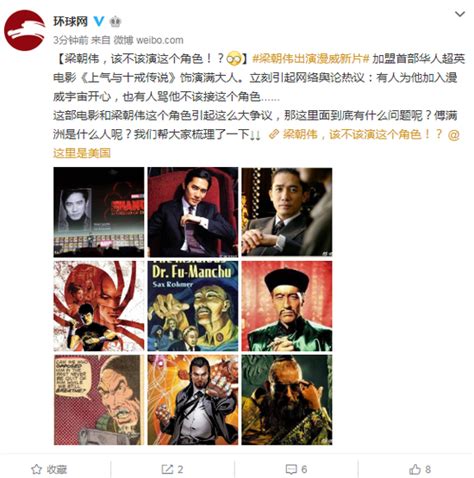The height and width of the screenshot is (478, 474).
Task: Open the stage presentation thumbnail image
Action: tap(99, 212)
